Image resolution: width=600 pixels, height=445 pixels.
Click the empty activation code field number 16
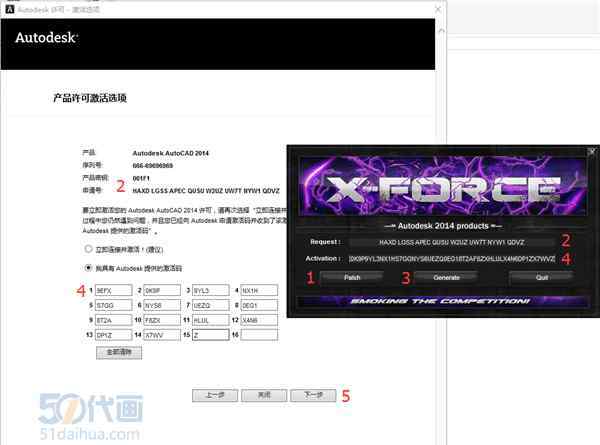pyautogui.click(x=259, y=335)
